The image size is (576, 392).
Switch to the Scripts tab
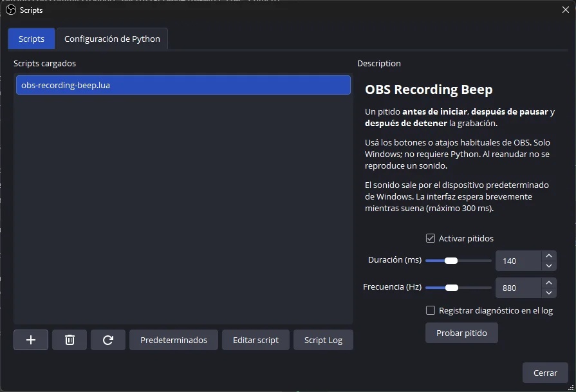pos(32,39)
